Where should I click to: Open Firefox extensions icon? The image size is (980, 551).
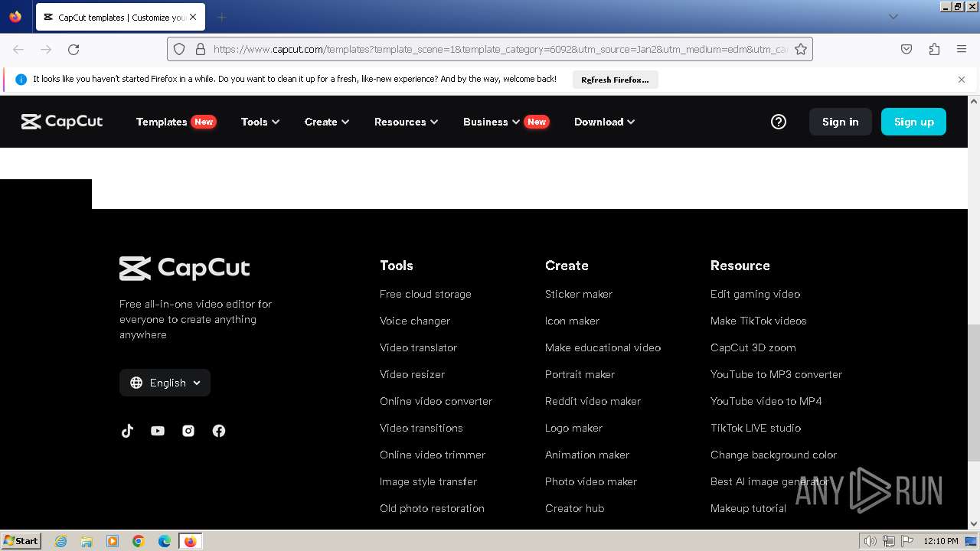click(934, 49)
